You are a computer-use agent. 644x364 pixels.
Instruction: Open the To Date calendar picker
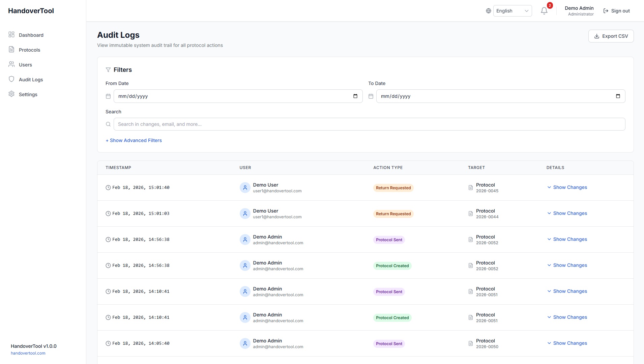(618, 96)
